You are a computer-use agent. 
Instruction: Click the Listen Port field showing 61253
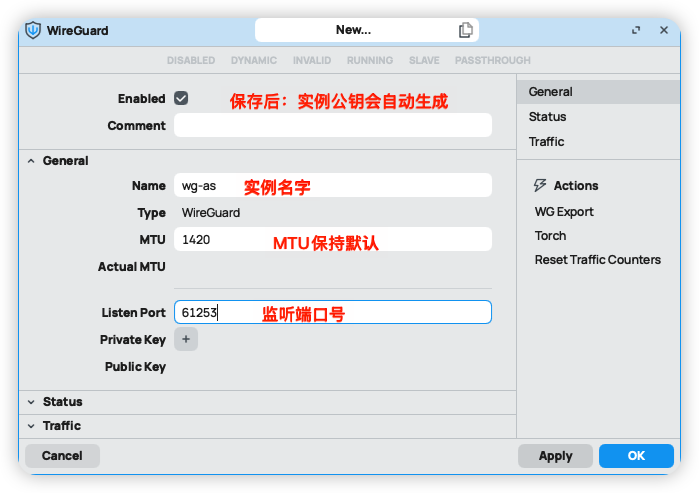[333, 312]
